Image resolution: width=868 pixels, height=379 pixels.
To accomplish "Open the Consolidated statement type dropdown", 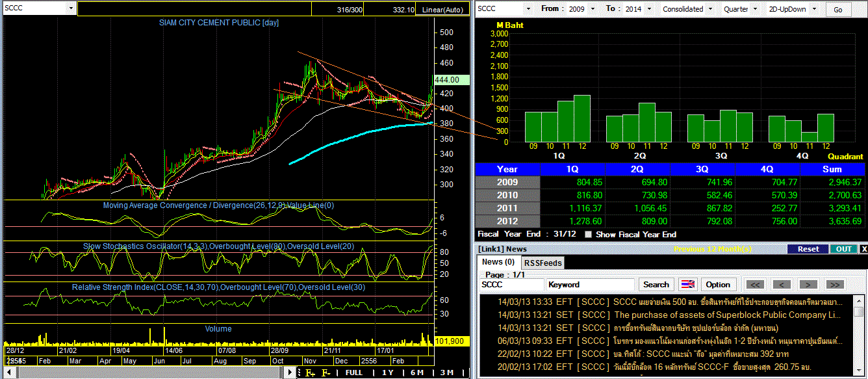I will (x=710, y=9).
